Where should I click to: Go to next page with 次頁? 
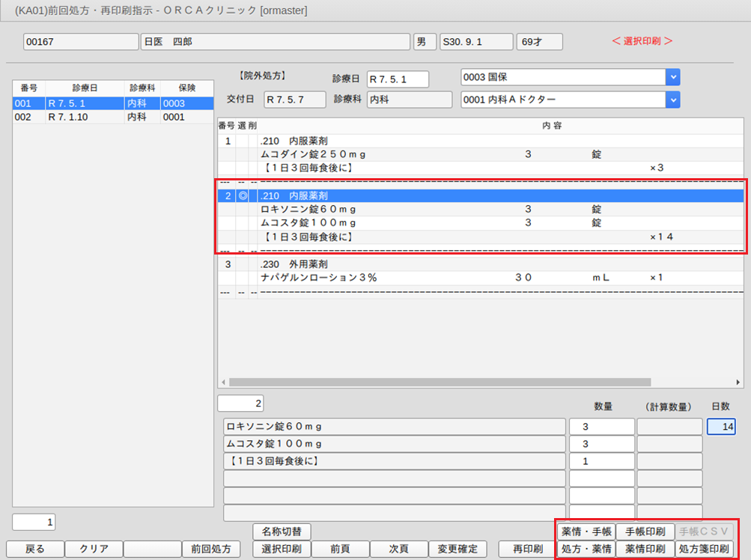click(398, 549)
